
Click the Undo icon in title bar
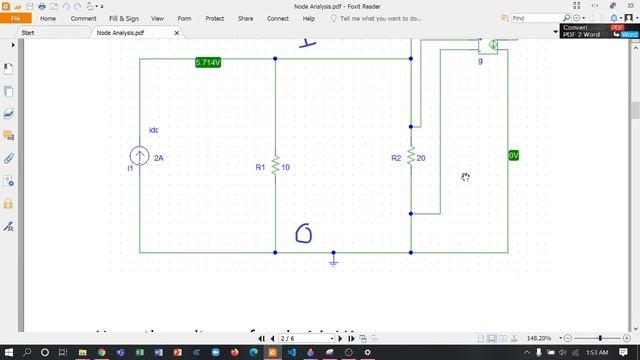[66, 7]
